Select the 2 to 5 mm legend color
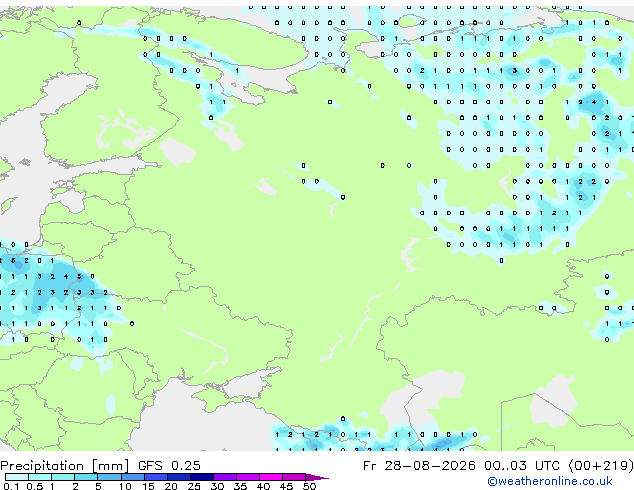The height and width of the screenshot is (490, 634). pyautogui.click(x=86, y=477)
